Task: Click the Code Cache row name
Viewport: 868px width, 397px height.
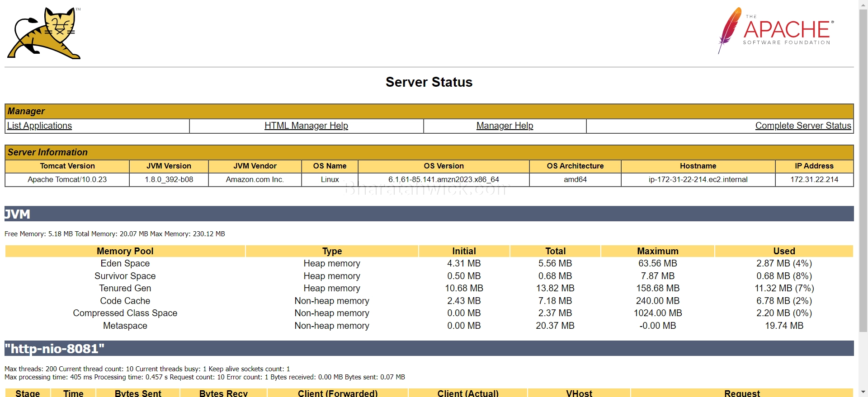Action: pos(125,301)
